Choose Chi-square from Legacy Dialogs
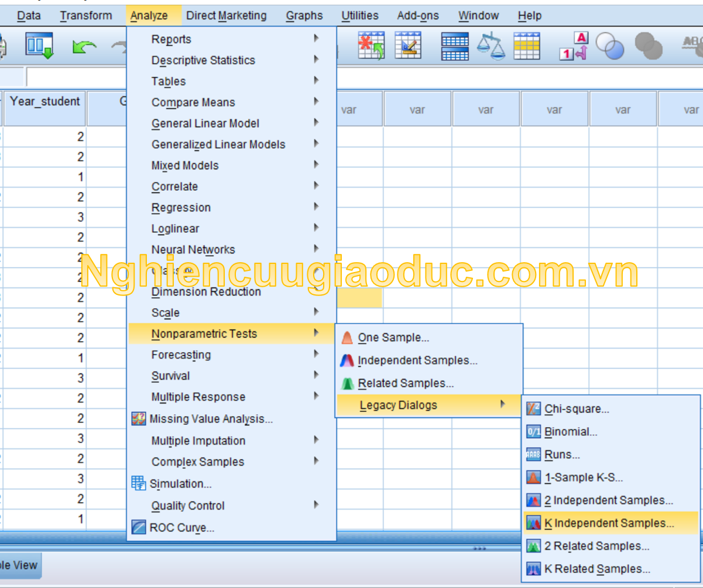 tap(577, 409)
